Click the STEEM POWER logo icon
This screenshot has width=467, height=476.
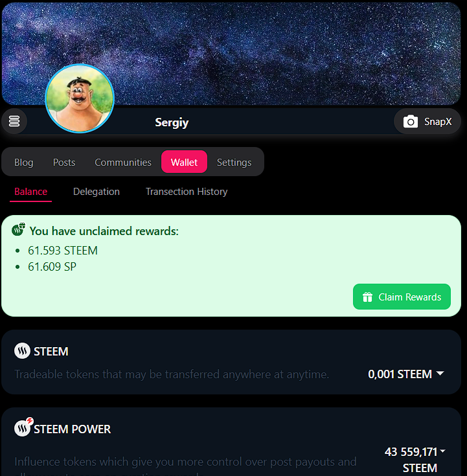(23, 427)
